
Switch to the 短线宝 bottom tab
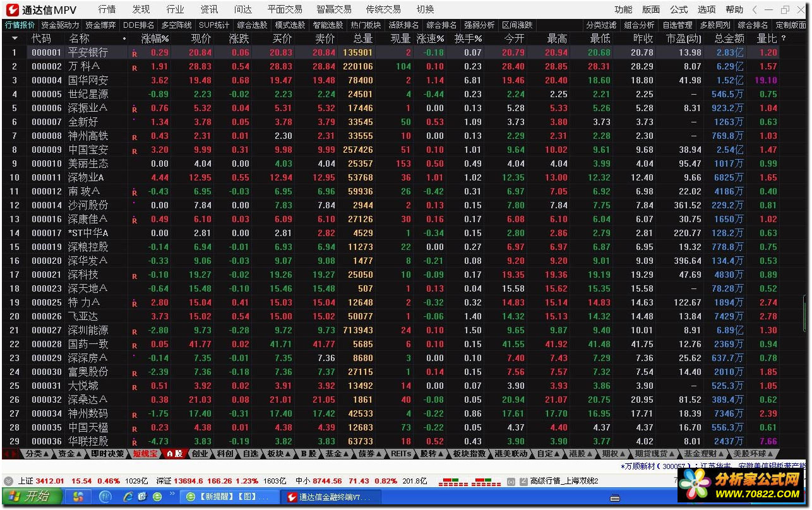(x=145, y=454)
